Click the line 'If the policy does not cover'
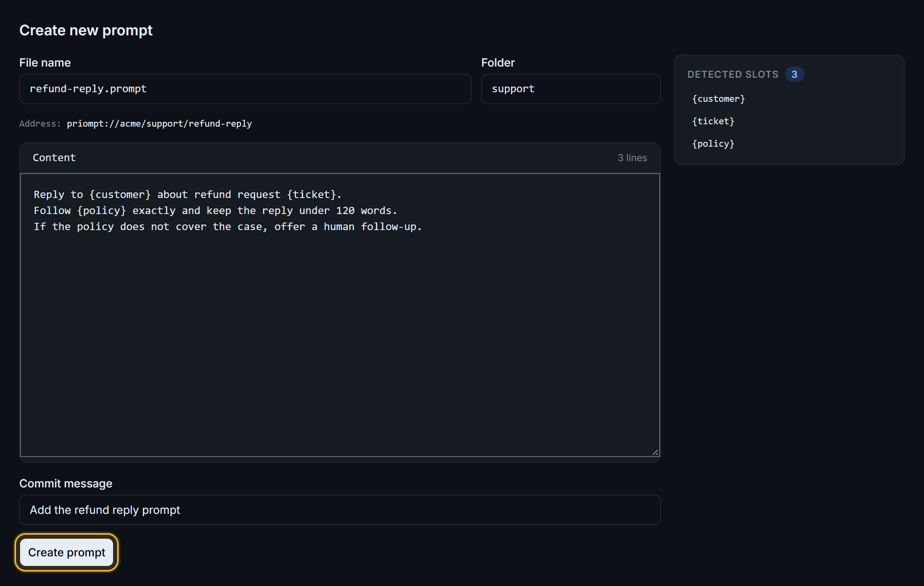Screen dimensions: 924x586 [x=228, y=227]
